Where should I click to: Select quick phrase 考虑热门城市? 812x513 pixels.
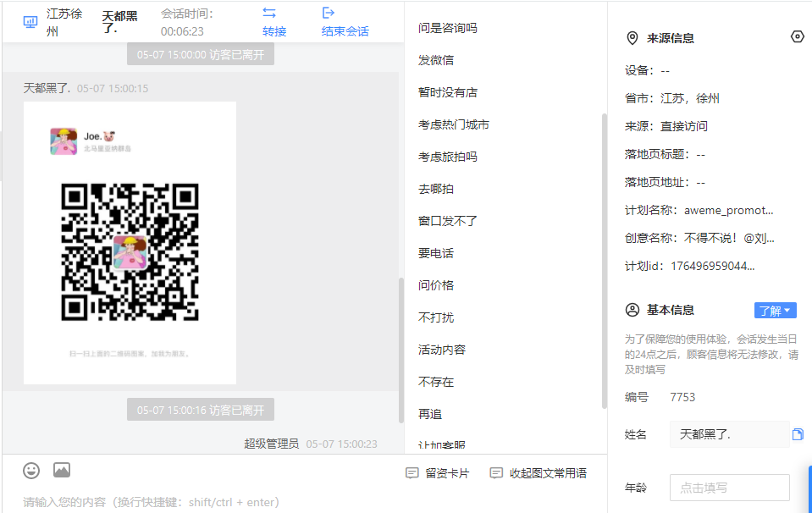pyautogui.click(x=454, y=124)
